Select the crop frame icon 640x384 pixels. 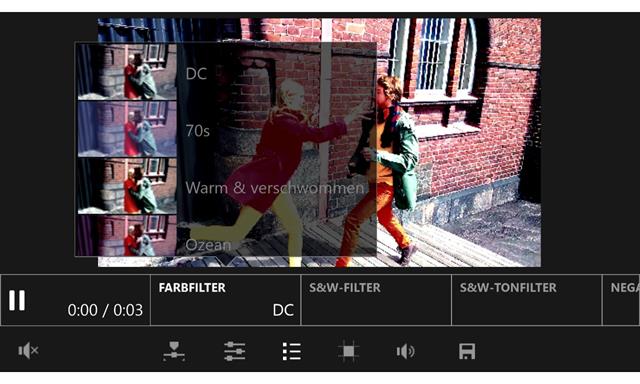coord(349,351)
